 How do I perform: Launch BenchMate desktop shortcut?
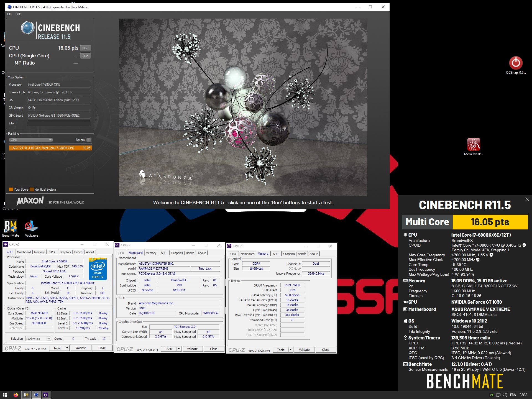tap(11, 229)
